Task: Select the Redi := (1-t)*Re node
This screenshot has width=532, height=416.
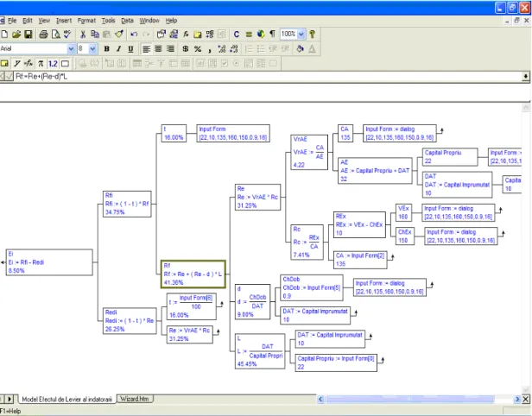Action: (130, 321)
